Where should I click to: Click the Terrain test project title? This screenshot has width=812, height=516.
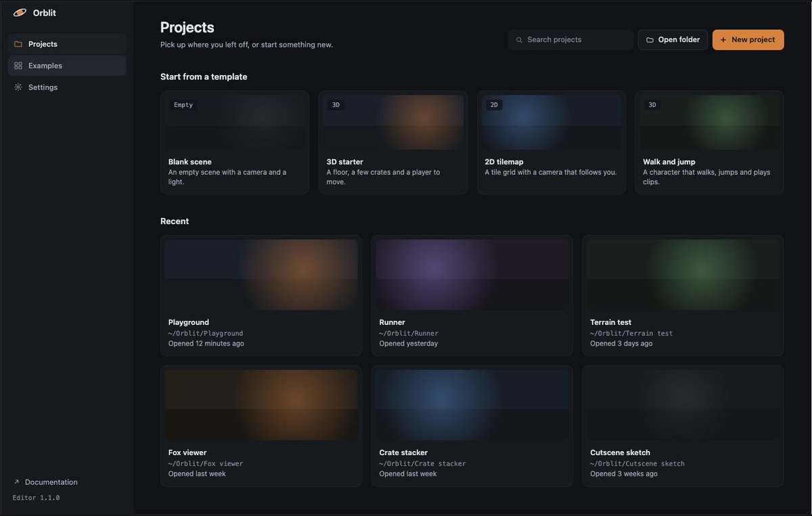(611, 322)
